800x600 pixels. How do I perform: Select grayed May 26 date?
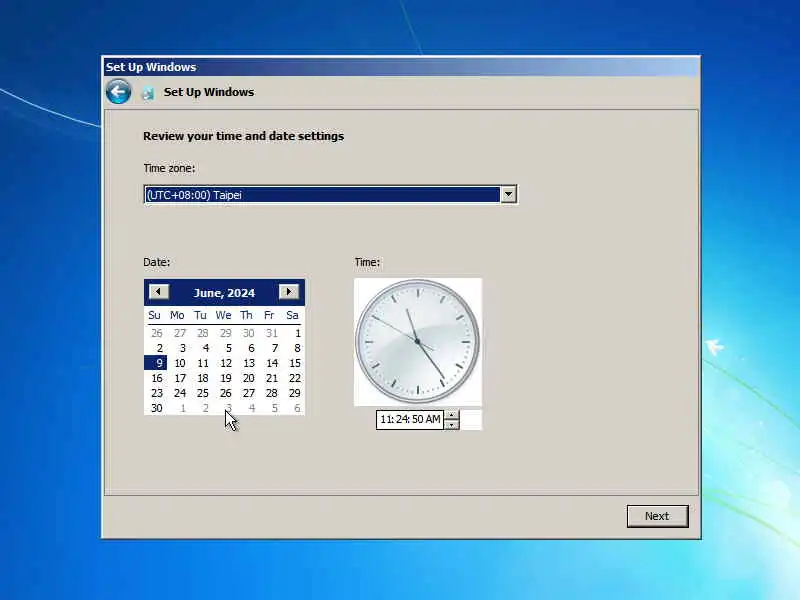coord(157,333)
